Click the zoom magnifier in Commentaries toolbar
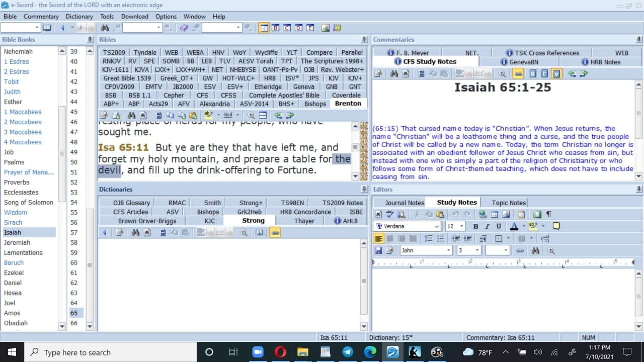This screenshot has height=362, width=644. point(502,74)
